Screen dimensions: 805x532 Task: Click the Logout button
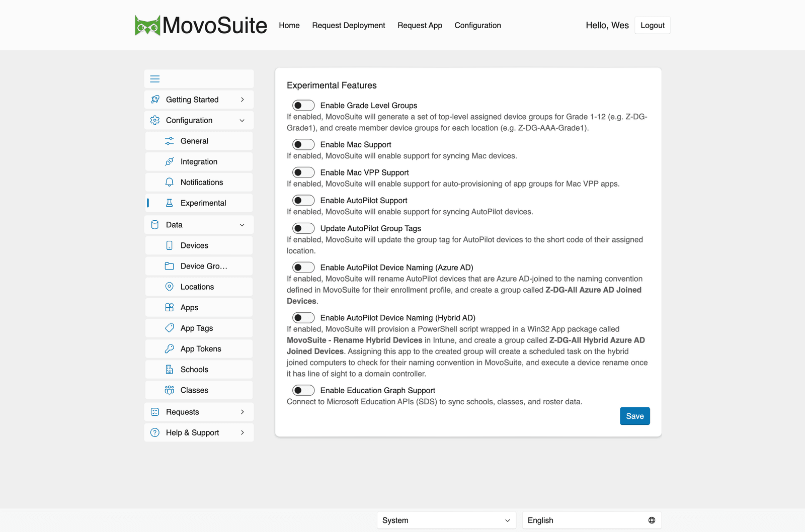653,25
